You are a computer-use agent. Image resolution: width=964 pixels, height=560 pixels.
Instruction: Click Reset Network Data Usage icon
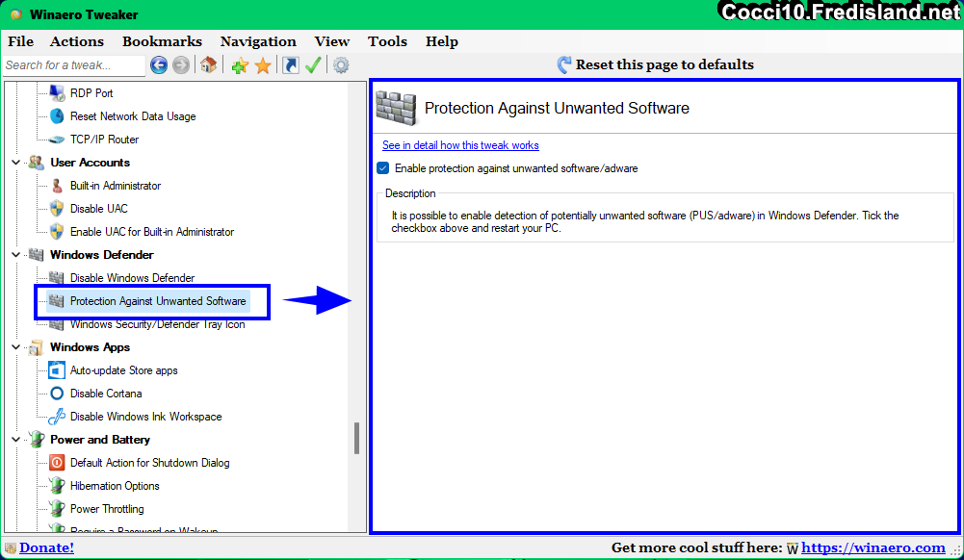tap(57, 116)
